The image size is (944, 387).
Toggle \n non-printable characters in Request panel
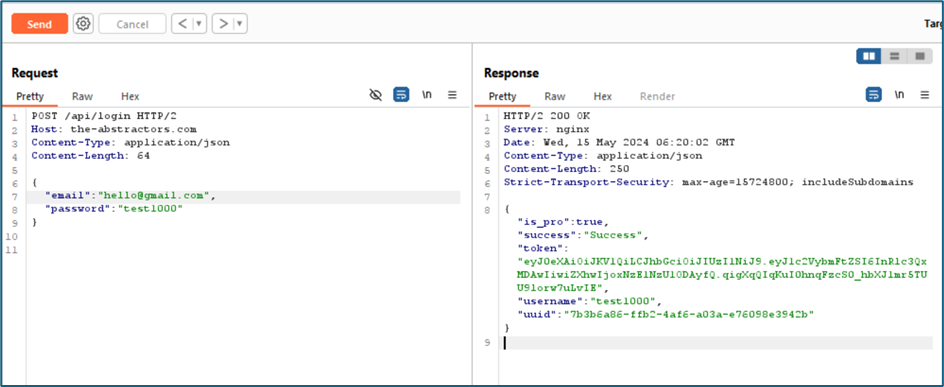(x=427, y=95)
